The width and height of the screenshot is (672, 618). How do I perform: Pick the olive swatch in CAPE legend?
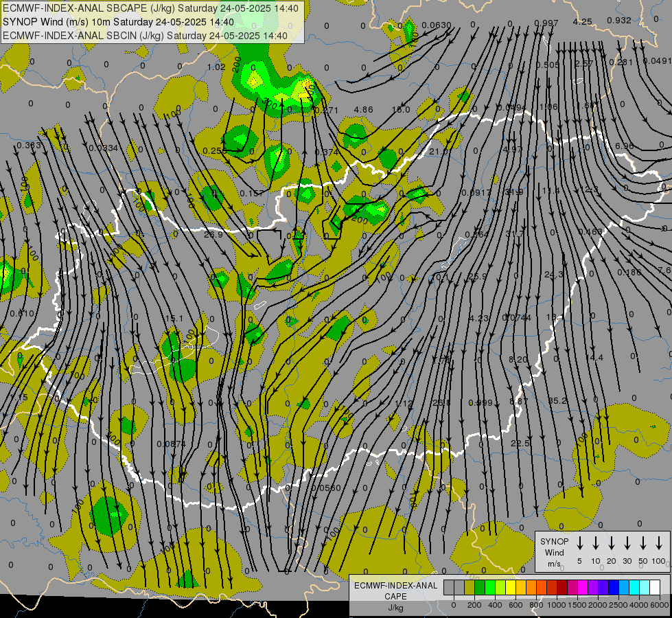coord(470,587)
